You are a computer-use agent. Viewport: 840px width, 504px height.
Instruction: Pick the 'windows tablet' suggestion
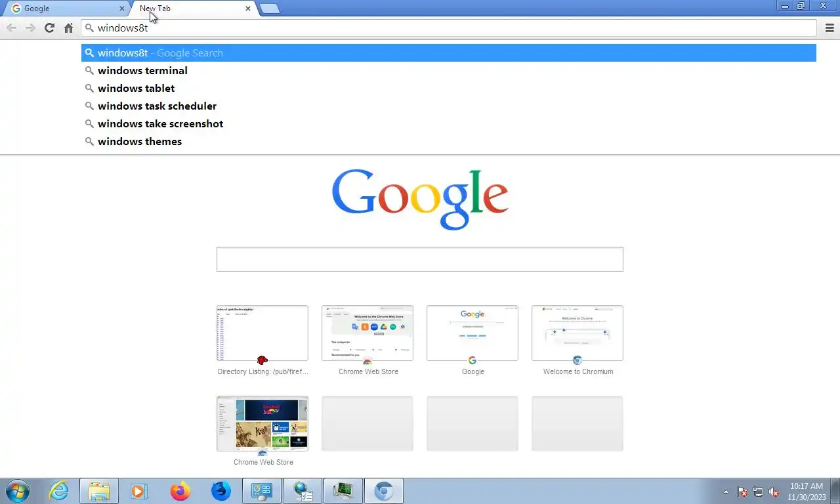point(449,88)
